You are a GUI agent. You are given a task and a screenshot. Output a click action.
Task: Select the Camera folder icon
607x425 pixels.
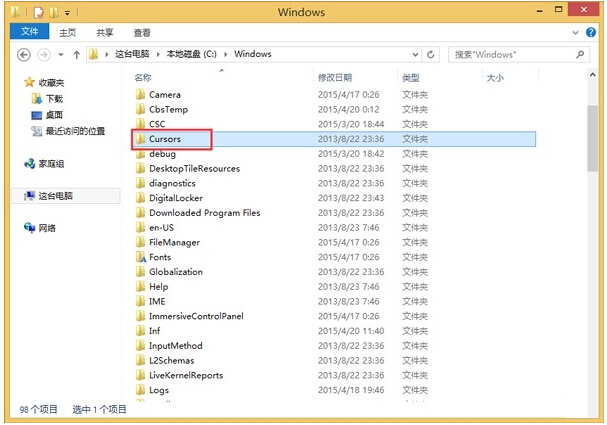tap(141, 94)
